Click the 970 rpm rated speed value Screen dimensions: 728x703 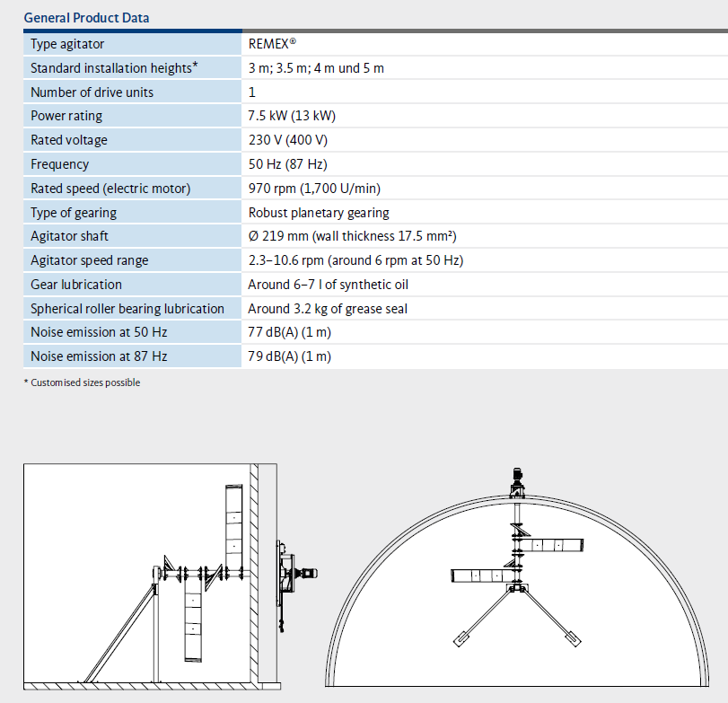click(312, 189)
